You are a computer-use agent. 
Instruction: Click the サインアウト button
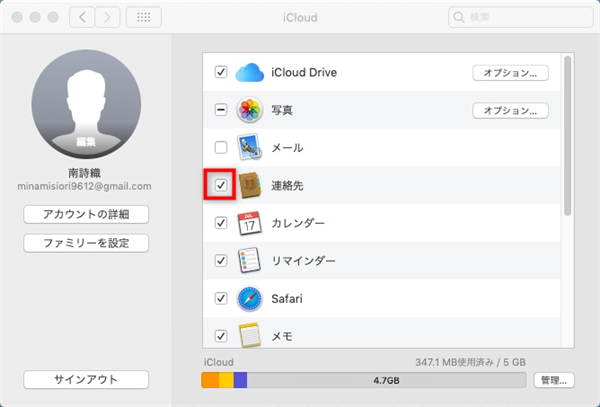tap(86, 379)
